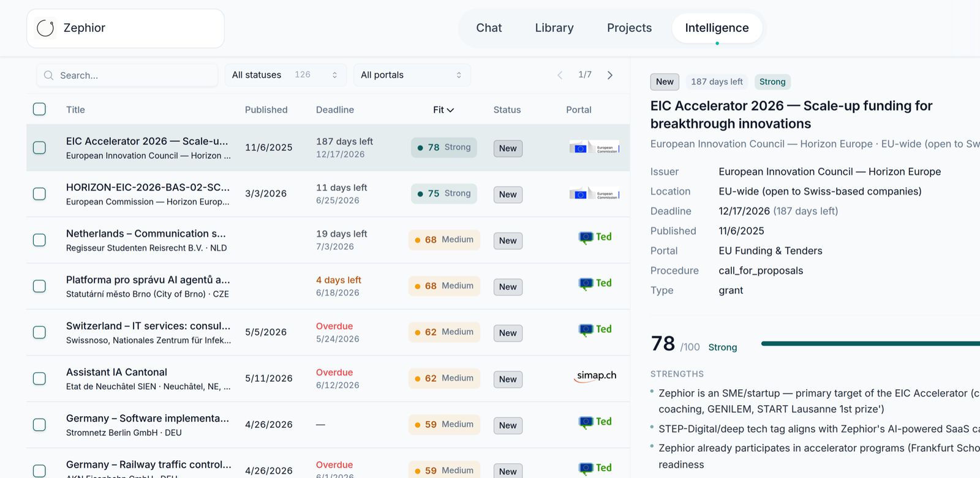
Task: Click the 68 Medium badge in Netherlands row
Action: (x=444, y=240)
